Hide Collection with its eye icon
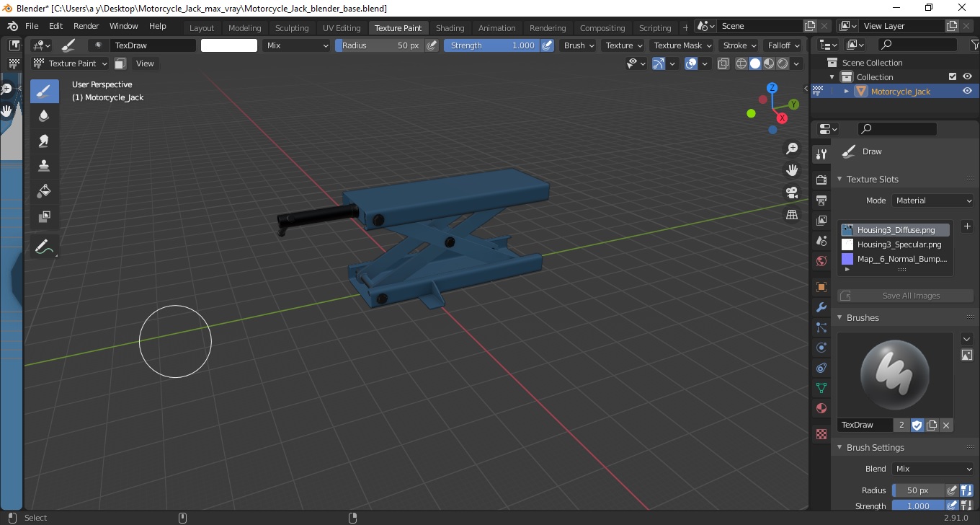 point(967,76)
